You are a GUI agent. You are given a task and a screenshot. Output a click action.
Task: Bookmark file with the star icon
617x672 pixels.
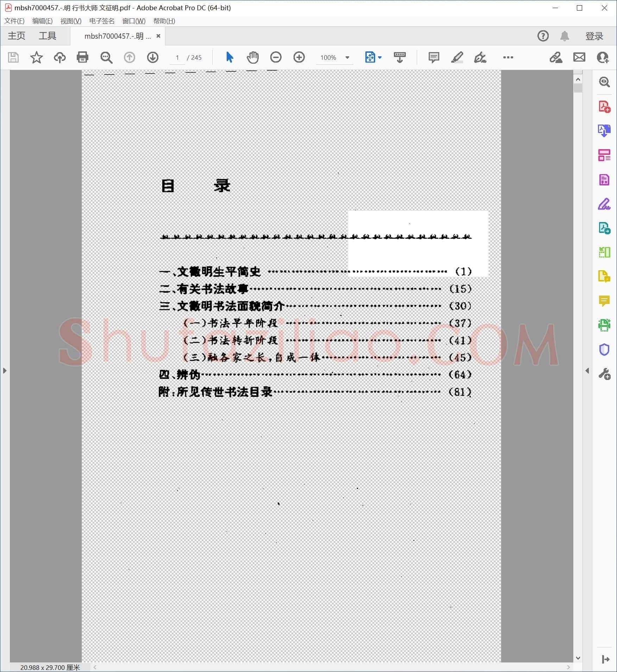tap(37, 57)
